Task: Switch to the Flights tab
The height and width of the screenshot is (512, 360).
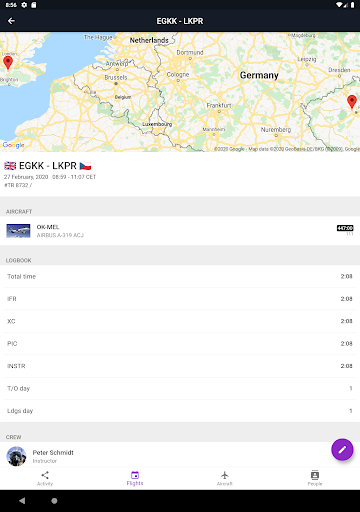Action: pos(135,478)
